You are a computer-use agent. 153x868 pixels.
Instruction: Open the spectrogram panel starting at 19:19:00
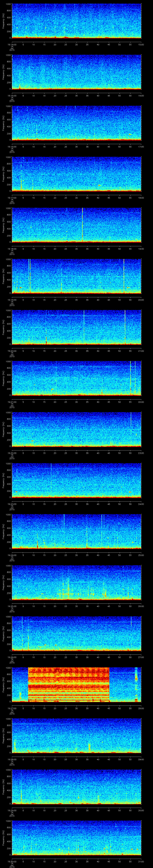click(76, 276)
